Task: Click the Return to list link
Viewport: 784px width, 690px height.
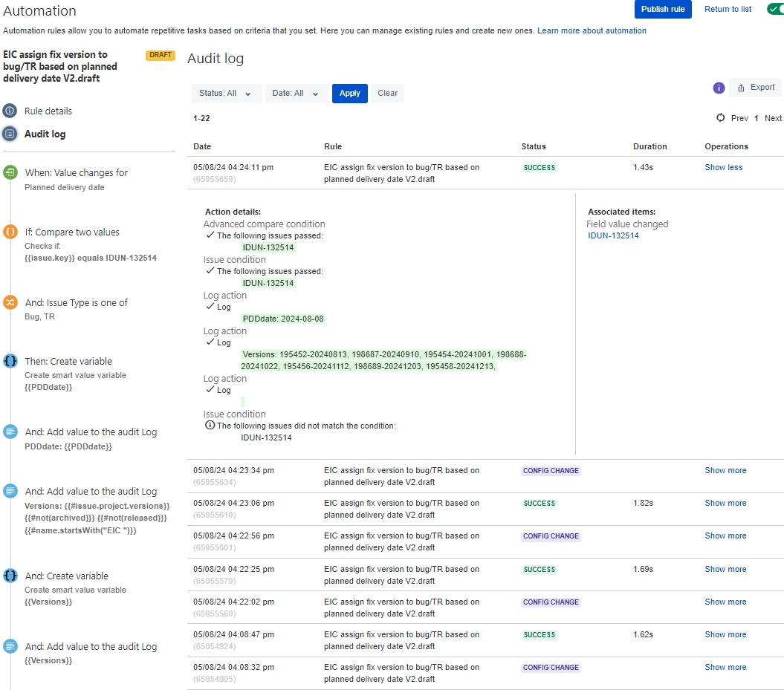Action: (728, 9)
